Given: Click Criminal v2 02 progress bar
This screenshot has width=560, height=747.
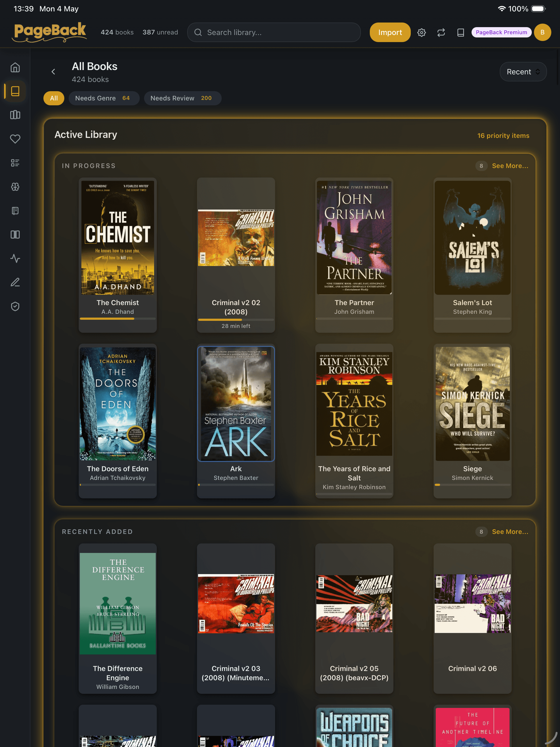Looking at the screenshot, I should (236, 320).
